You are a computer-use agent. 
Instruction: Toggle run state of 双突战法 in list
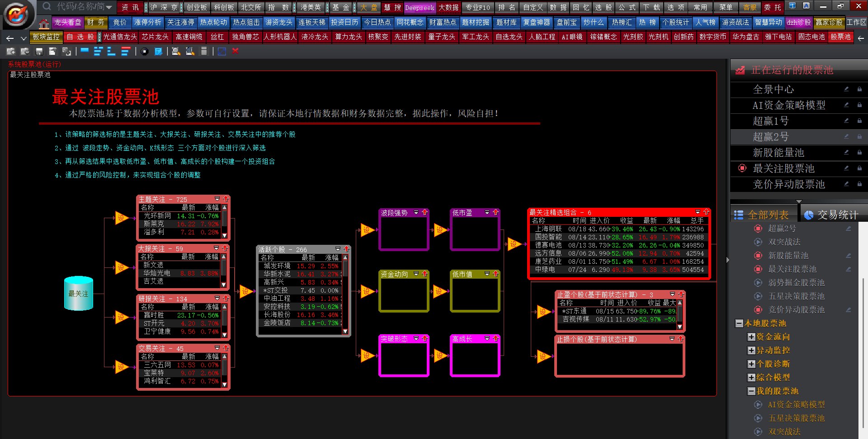(758, 242)
